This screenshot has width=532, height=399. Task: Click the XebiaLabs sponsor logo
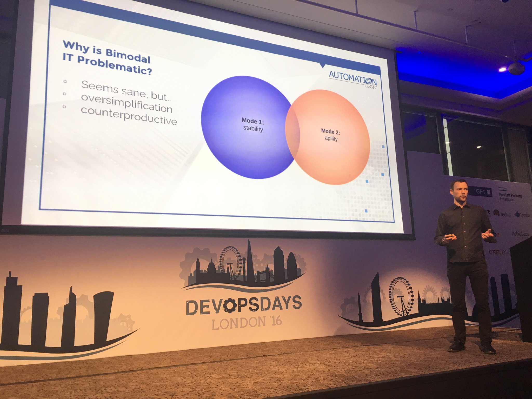point(520,234)
